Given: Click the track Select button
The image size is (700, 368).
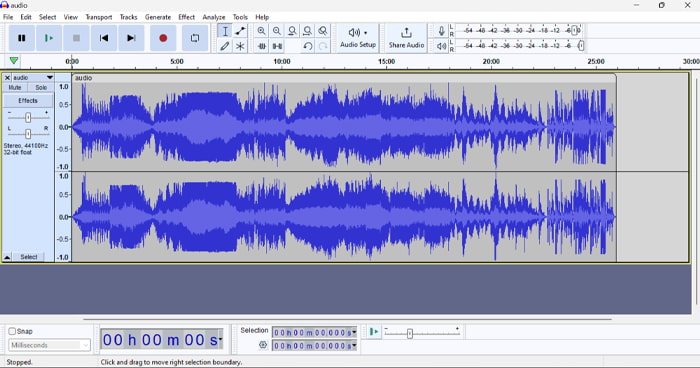Looking at the screenshot, I should [29, 257].
